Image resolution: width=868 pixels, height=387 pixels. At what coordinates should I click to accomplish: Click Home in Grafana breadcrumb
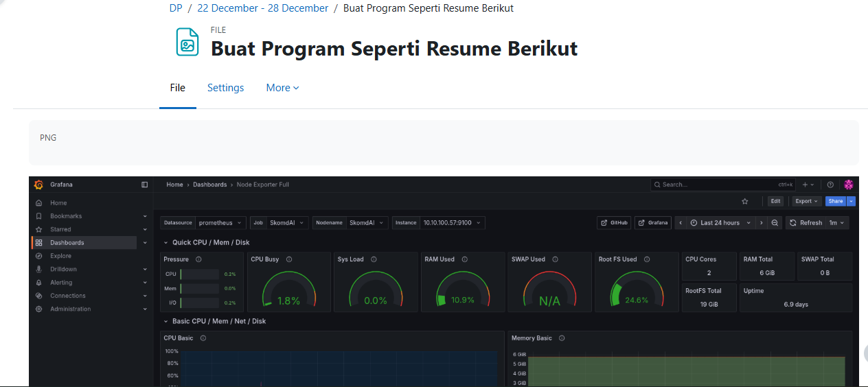[174, 185]
